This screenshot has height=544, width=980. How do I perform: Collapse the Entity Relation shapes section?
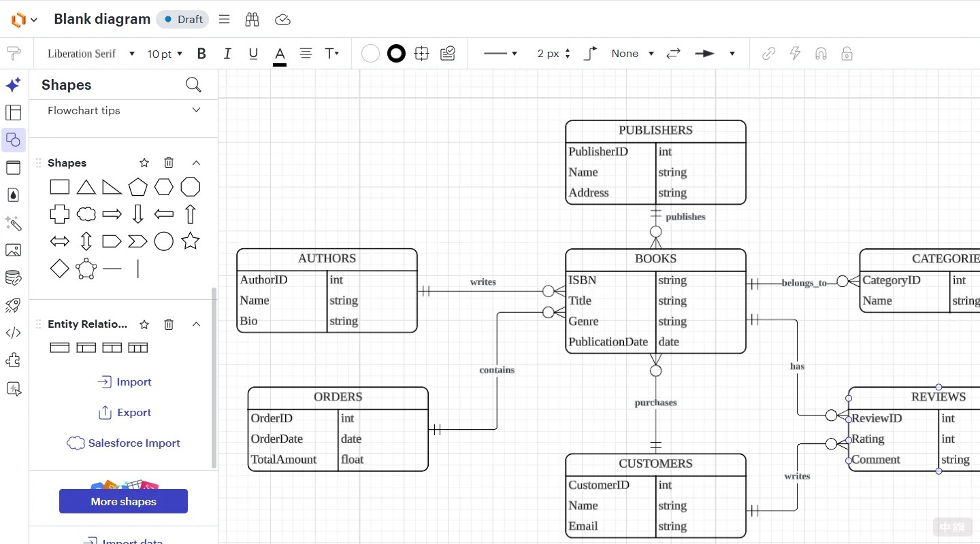pos(196,324)
